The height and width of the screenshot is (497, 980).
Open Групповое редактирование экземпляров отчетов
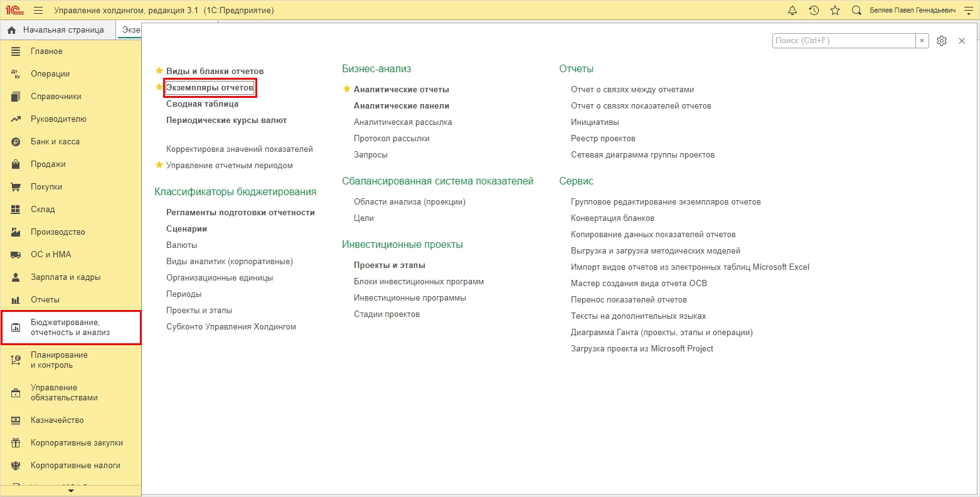(666, 202)
